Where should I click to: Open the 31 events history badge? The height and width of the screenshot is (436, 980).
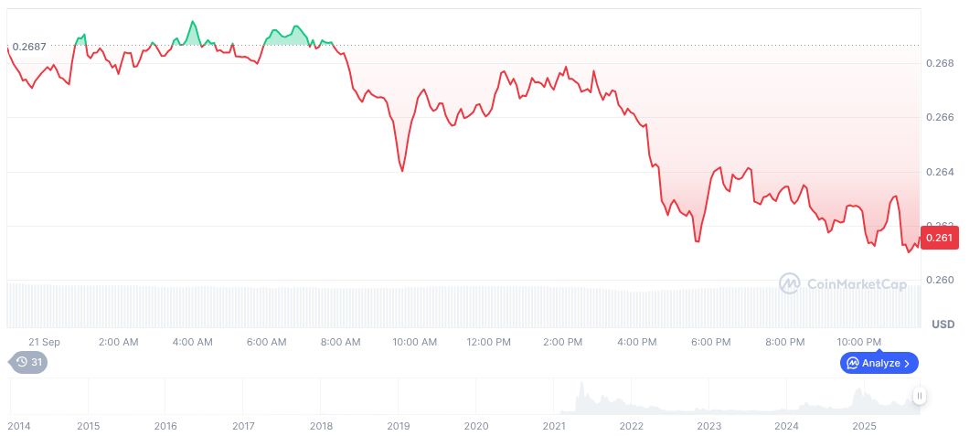[x=30, y=362]
